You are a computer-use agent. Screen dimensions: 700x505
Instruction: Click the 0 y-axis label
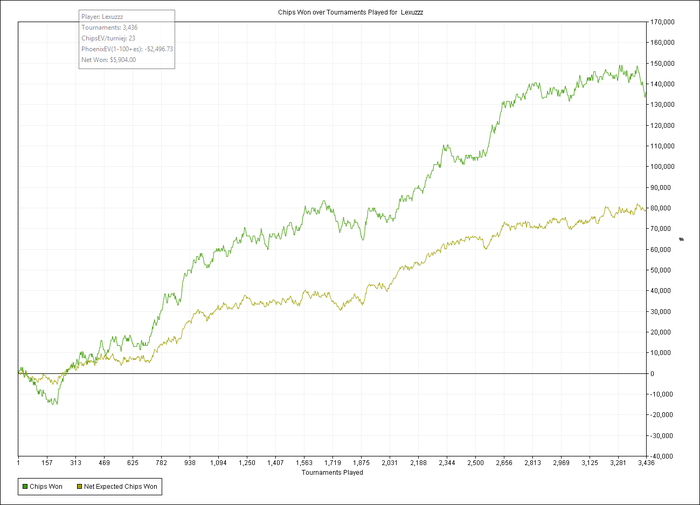tap(653, 374)
